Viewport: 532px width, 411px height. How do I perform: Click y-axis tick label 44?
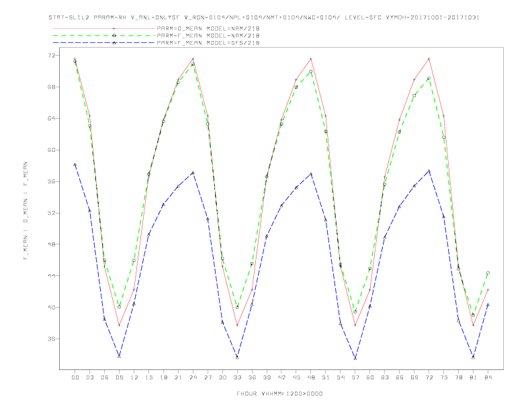tap(53, 276)
